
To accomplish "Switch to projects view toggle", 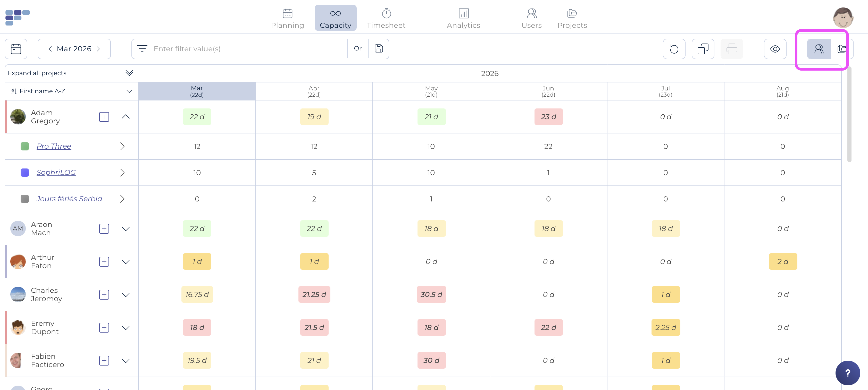I will pos(842,49).
